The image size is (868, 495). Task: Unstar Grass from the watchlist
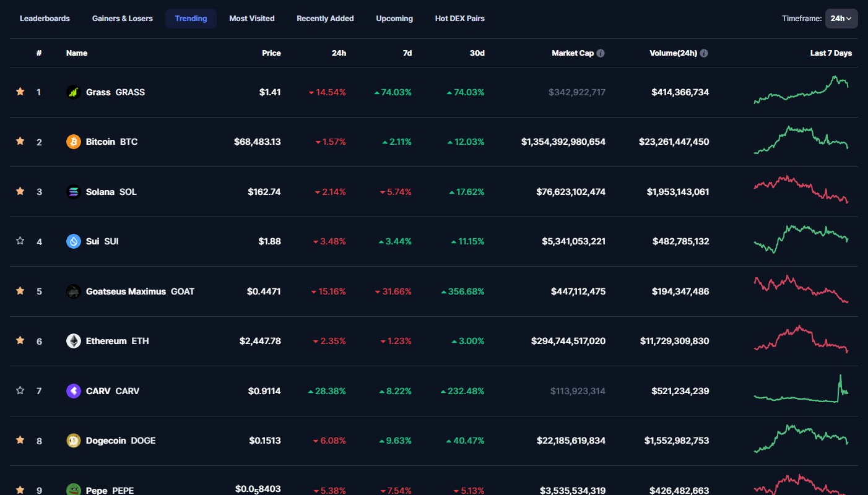20,92
